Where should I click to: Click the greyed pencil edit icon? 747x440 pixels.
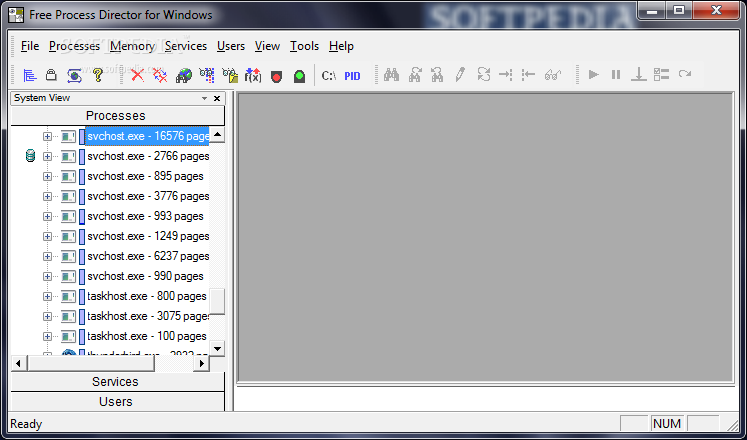click(x=460, y=74)
